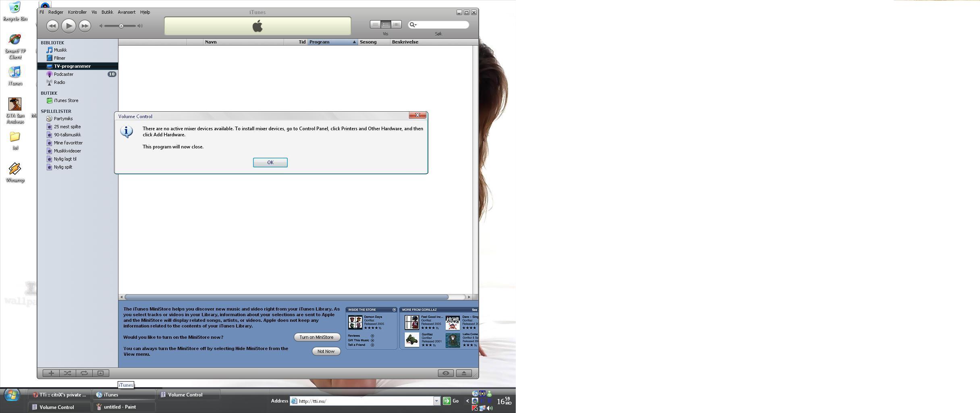Click the eject disc button

click(x=464, y=373)
